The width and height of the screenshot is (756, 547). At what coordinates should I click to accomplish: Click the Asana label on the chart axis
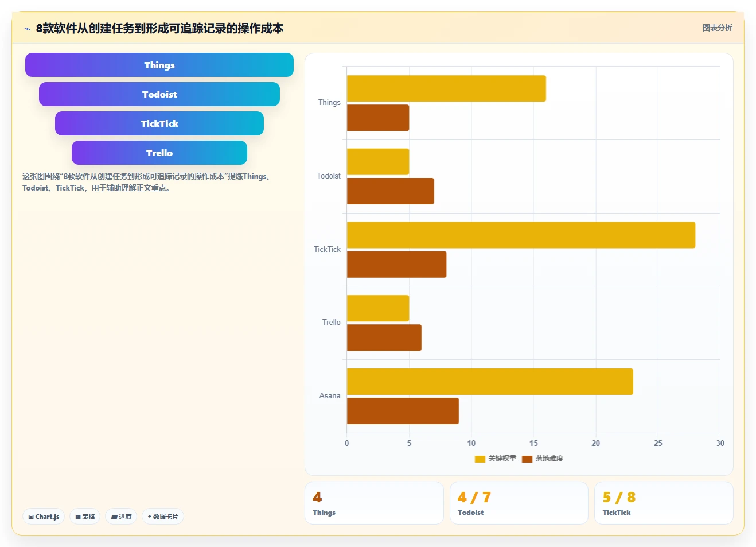(x=330, y=396)
